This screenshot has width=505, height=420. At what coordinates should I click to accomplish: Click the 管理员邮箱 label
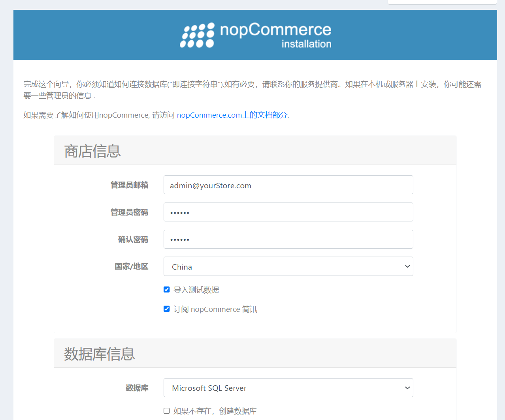pyautogui.click(x=129, y=185)
